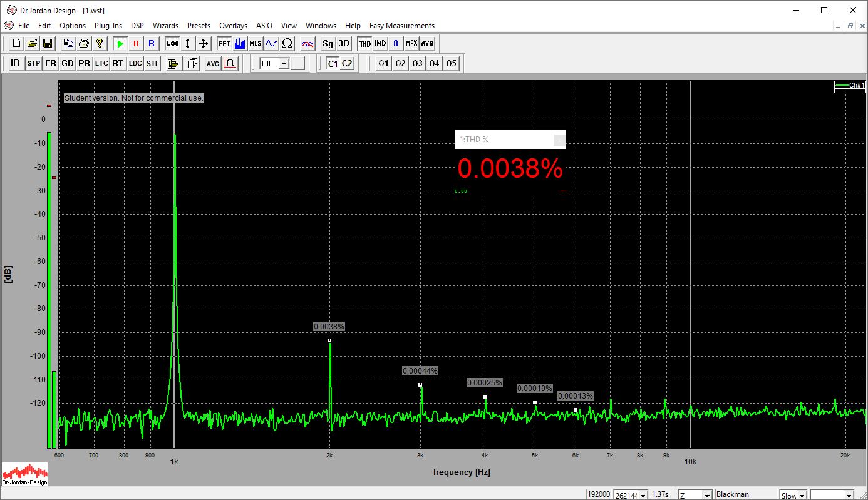Open the DSP menu
868x500 pixels.
(137, 26)
